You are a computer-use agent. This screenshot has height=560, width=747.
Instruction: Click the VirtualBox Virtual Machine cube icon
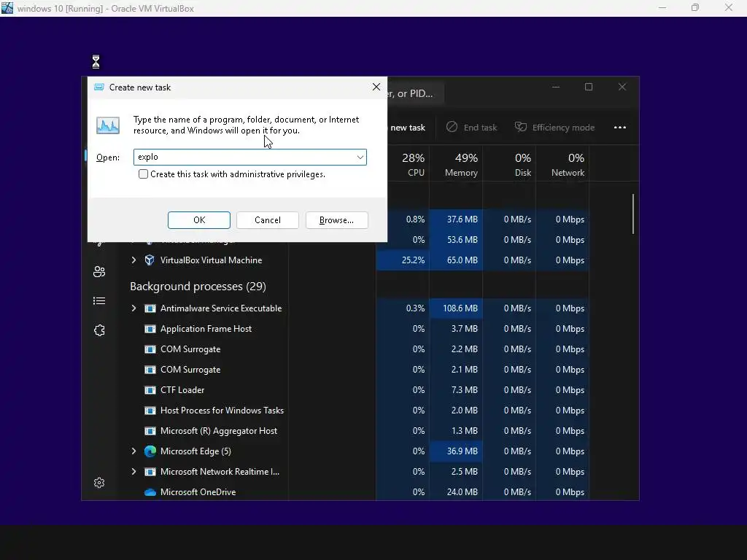150,260
